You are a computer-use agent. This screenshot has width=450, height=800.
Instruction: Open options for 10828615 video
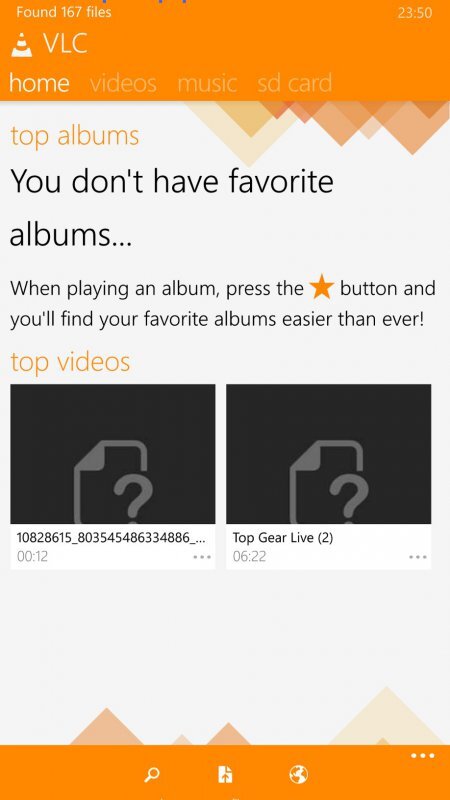(x=202, y=557)
